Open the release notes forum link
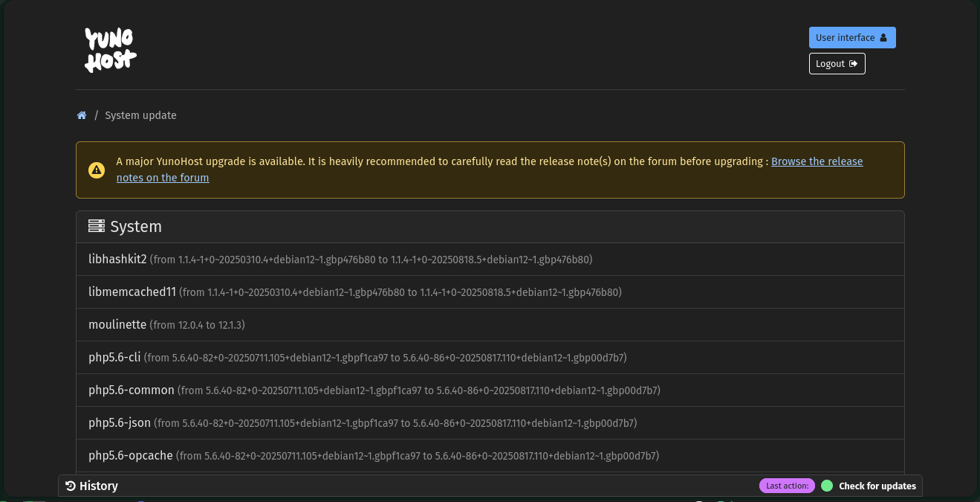 817,161
